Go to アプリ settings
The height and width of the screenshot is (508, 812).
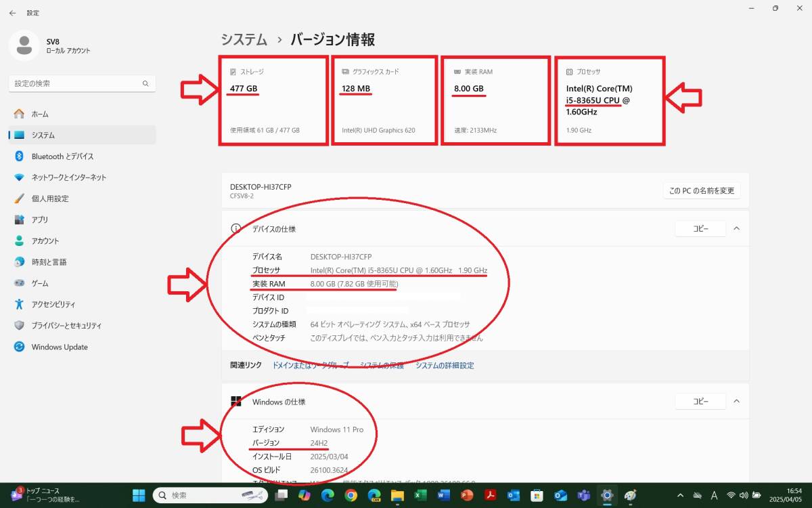40,219
